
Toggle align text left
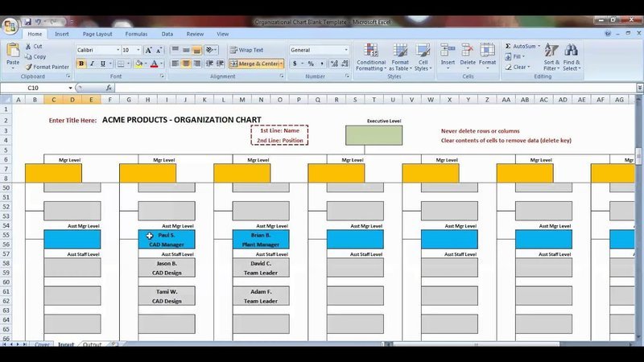coord(175,64)
